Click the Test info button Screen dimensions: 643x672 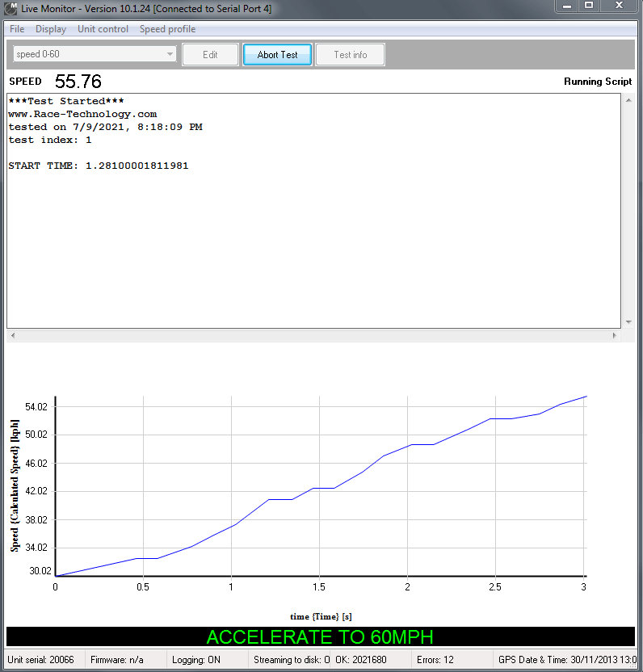tap(350, 55)
